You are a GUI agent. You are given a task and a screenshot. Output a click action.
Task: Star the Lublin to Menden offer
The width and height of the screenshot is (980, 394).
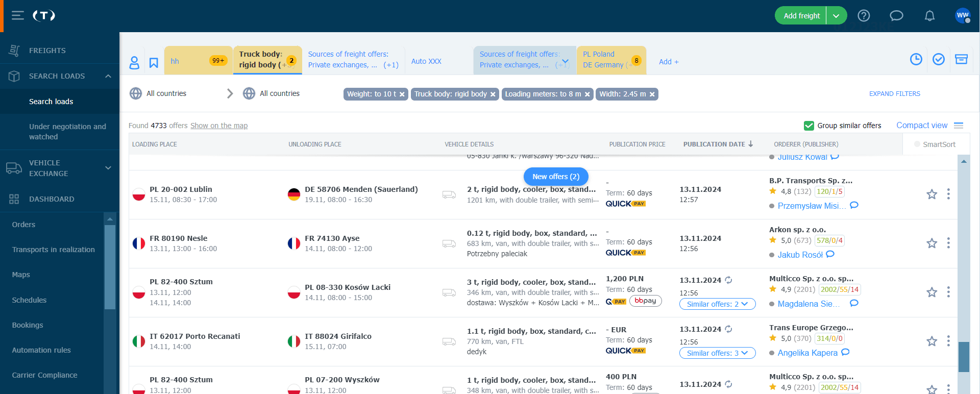pyautogui.click(x=932, y=194)
